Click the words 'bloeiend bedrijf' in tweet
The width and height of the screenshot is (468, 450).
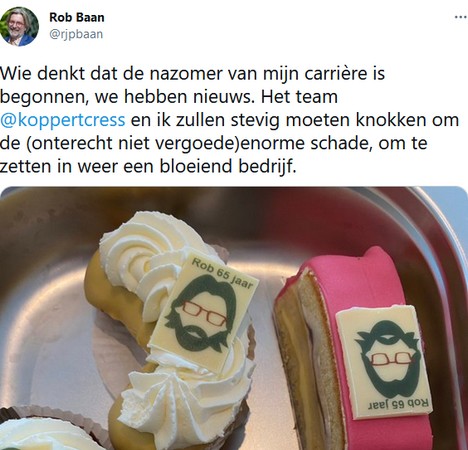tap(227, 166)
